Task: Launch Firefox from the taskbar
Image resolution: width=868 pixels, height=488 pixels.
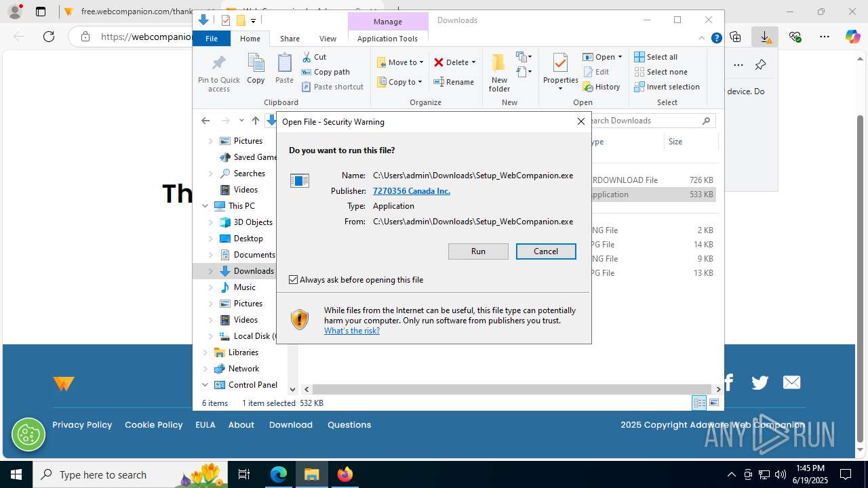Action: point(345,474)
